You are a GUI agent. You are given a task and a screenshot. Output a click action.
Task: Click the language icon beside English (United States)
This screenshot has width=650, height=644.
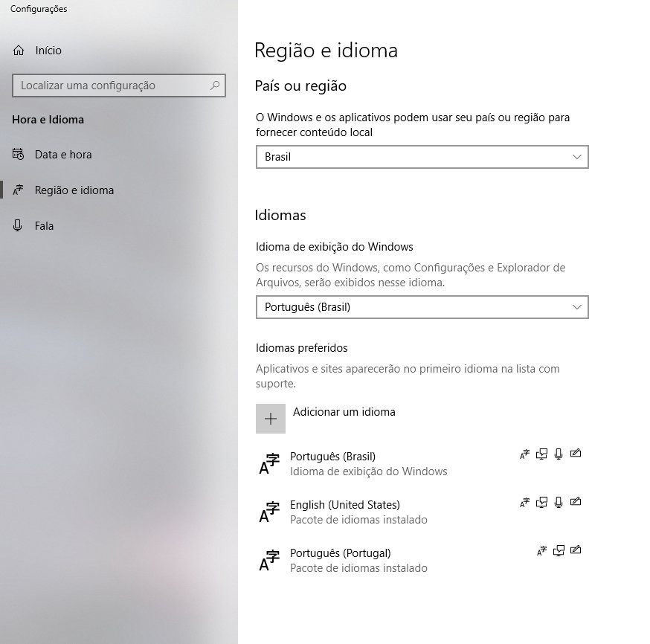click(269, 512)
